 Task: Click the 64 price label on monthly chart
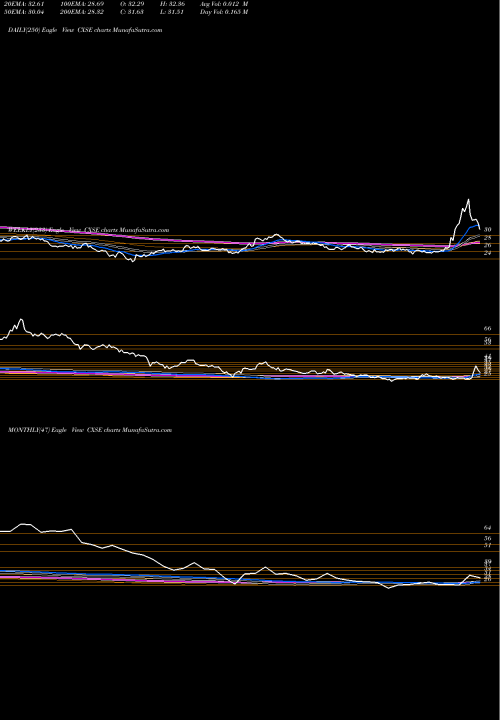[488, 528]
